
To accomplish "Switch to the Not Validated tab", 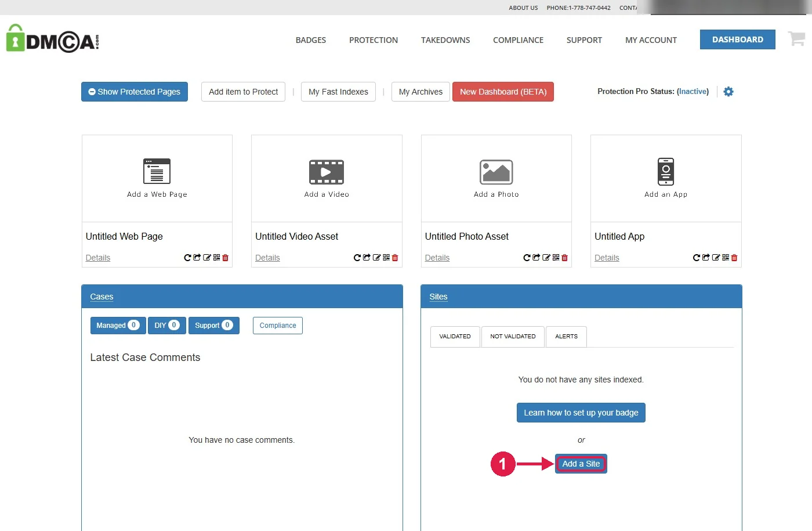I will click(x=513, y=337).
